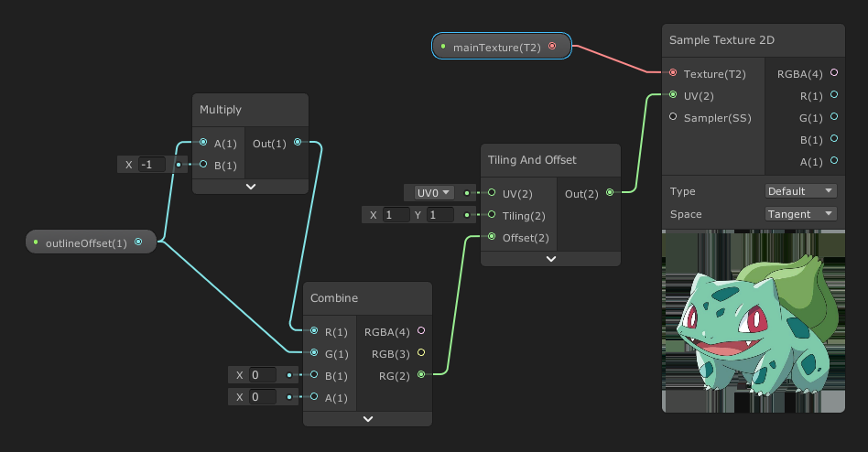Click the Multiply node A(1) input port
This screenshot has width=868, height=452.
203,142
